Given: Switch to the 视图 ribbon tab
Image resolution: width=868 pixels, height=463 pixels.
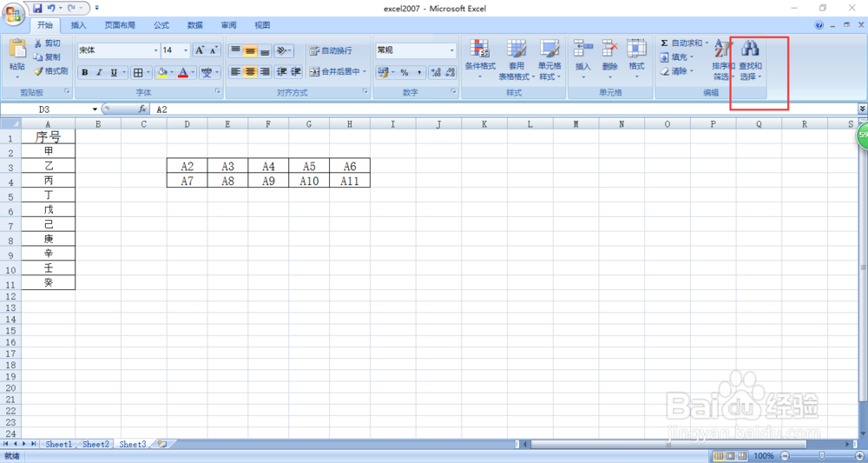Looking at the screenshot, I should 262,25.
